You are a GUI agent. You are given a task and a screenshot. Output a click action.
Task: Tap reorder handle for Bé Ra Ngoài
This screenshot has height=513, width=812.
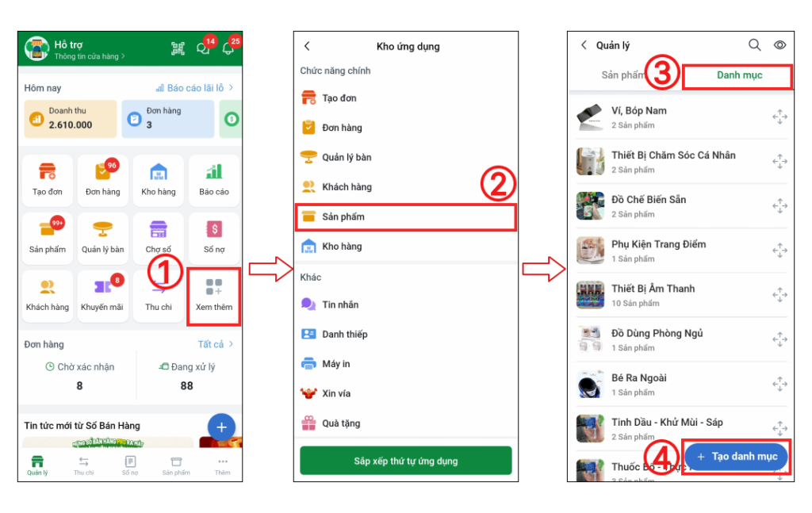(780, 384)
